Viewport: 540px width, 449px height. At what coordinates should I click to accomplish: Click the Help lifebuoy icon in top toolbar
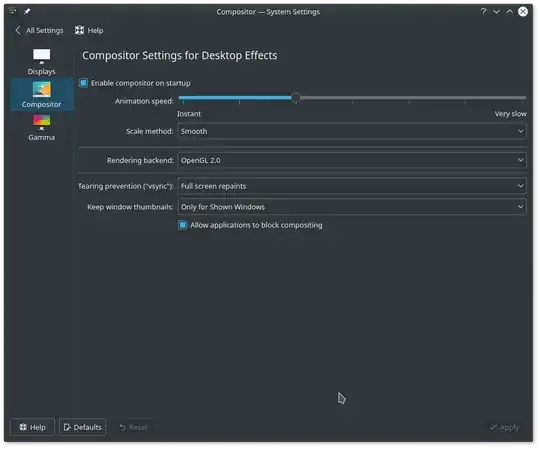(x=80, y=30)
